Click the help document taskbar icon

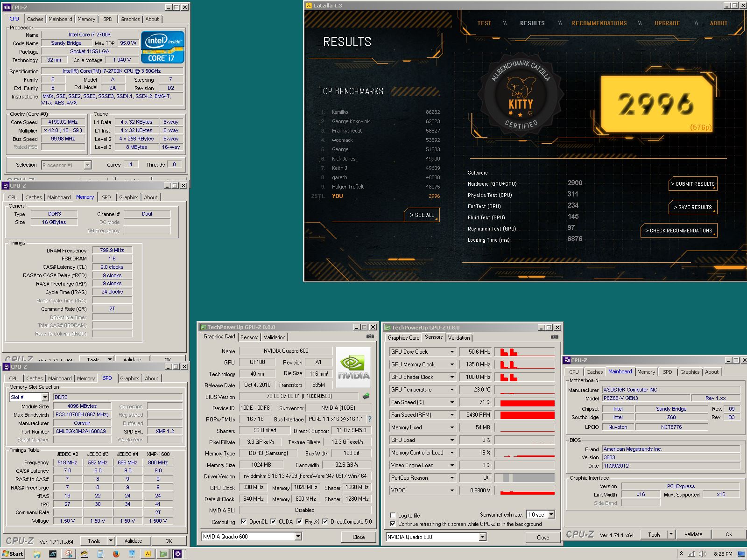[x=132, y=554]
